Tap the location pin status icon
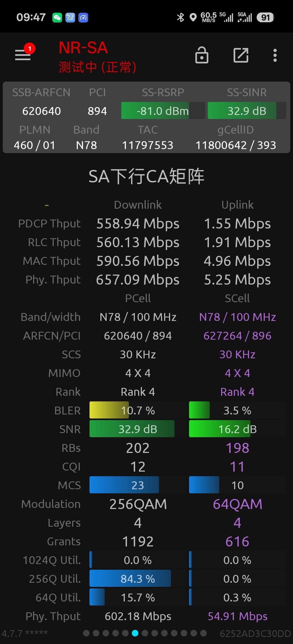The width and height of the screenshot is (293, 644). click(x=193, y=17)
